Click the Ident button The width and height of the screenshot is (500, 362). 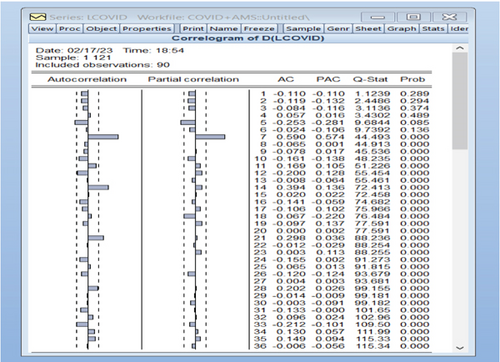[x=458, y=29]
